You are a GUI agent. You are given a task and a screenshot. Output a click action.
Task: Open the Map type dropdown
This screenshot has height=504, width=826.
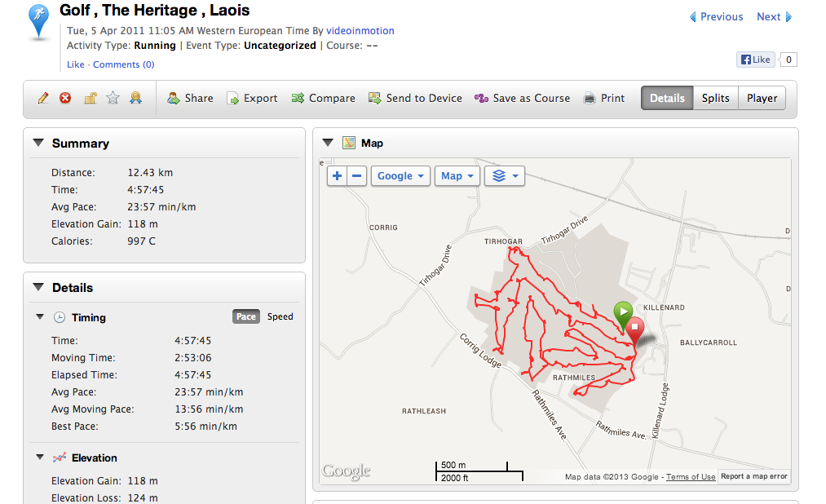pos(457,176)
